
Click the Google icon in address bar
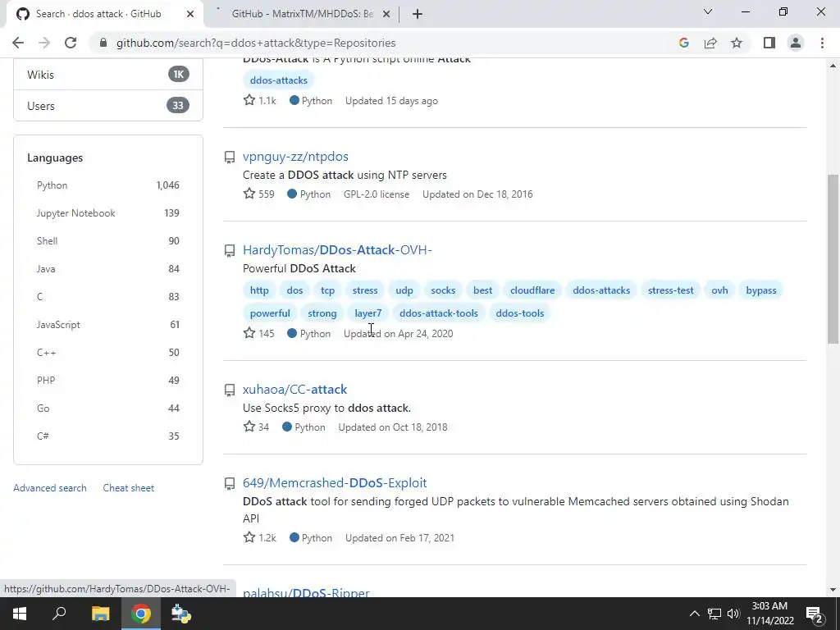coord(683,43)
